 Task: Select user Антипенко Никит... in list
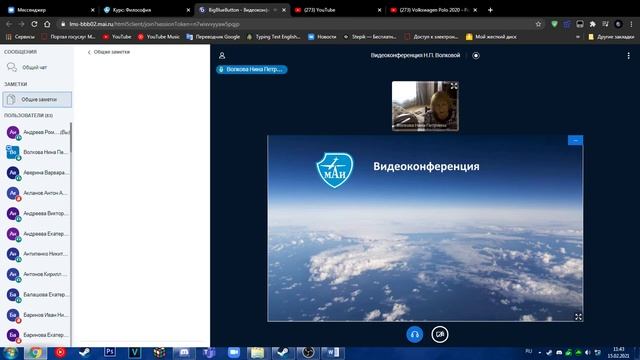pyautogui.click(x=37, y=254)
